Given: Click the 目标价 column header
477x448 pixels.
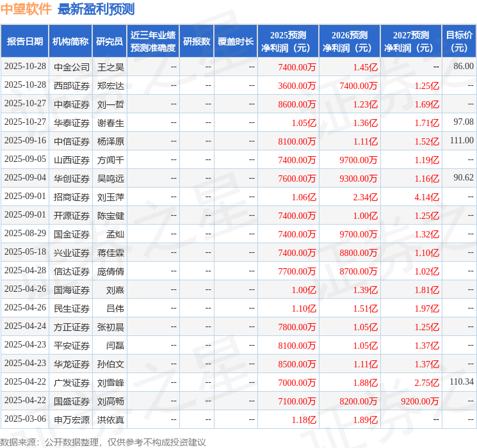Looking at the screenshot, I should click(x=458, y=42).
